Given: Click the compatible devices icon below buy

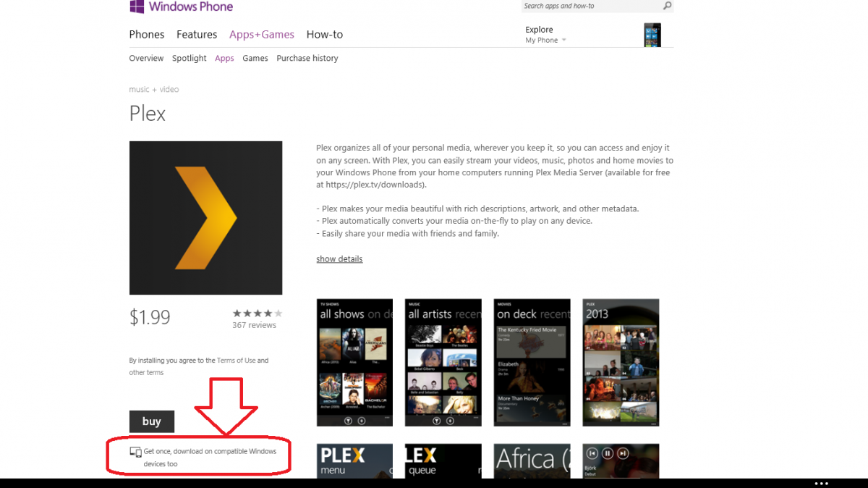Looking at the screenshot, I should point(135,453).
